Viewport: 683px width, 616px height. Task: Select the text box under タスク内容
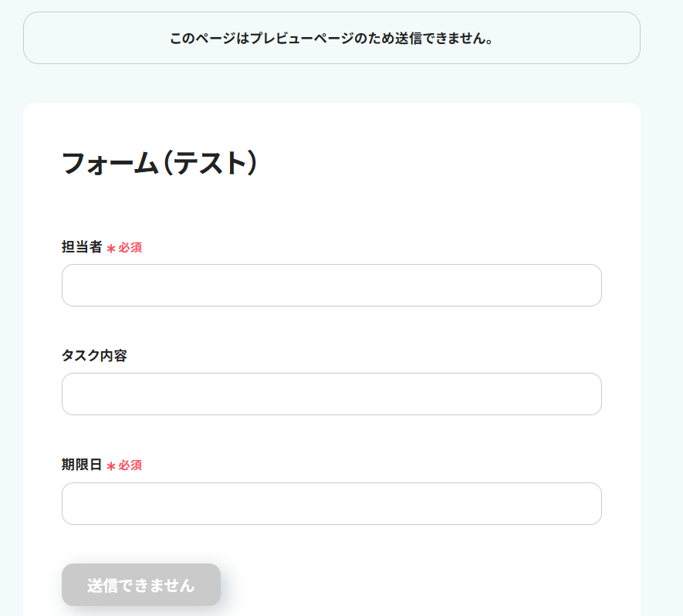[x=331, y=394]
